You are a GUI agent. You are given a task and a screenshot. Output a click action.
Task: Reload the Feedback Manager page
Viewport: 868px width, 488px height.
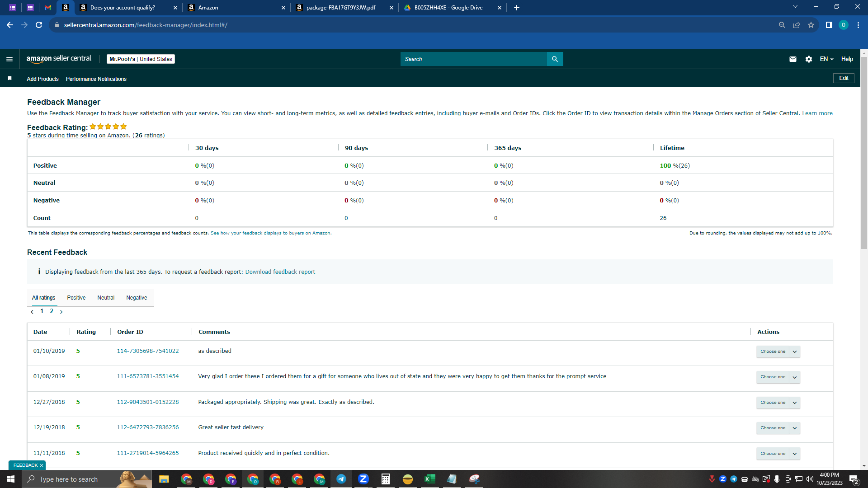[x=39, y=25]
